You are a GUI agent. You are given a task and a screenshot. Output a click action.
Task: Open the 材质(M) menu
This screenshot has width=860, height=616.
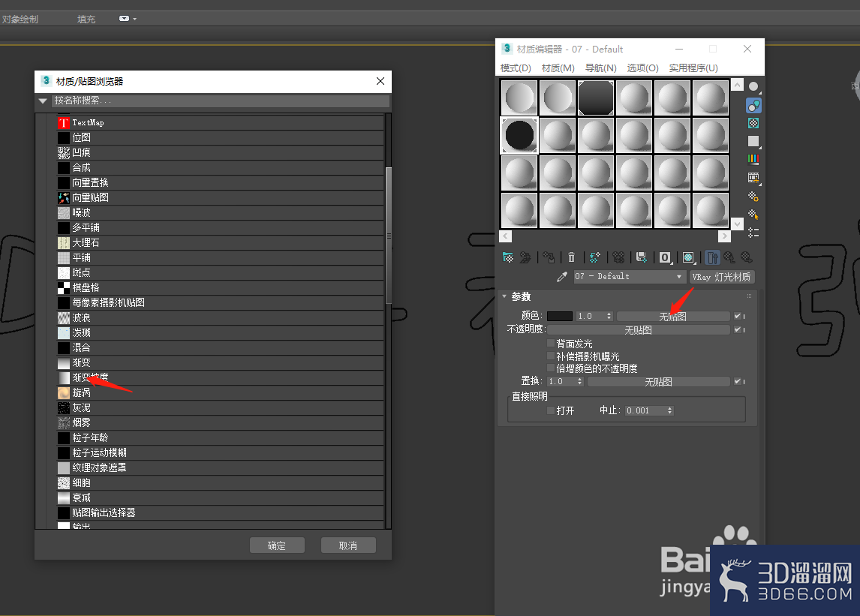click(558, 68)
